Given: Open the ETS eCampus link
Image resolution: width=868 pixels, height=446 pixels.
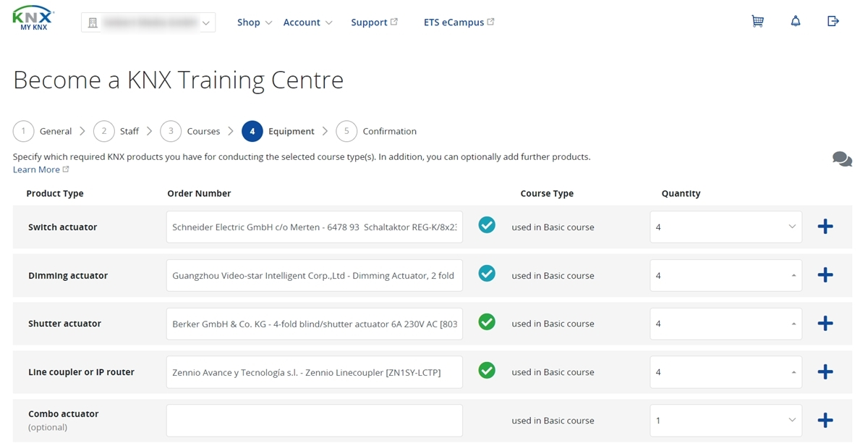Looking at the screenshot, I should pyautogui.click(x=459, y=22).
